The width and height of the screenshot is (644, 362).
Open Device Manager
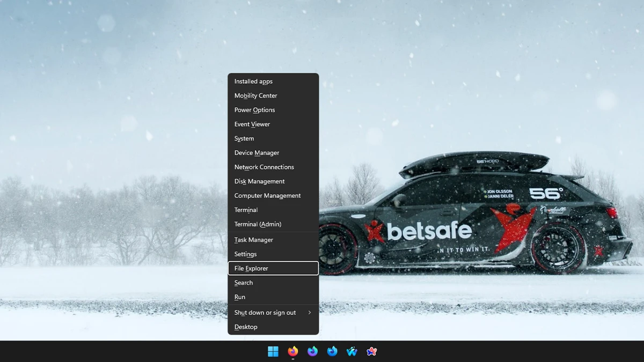273,153
